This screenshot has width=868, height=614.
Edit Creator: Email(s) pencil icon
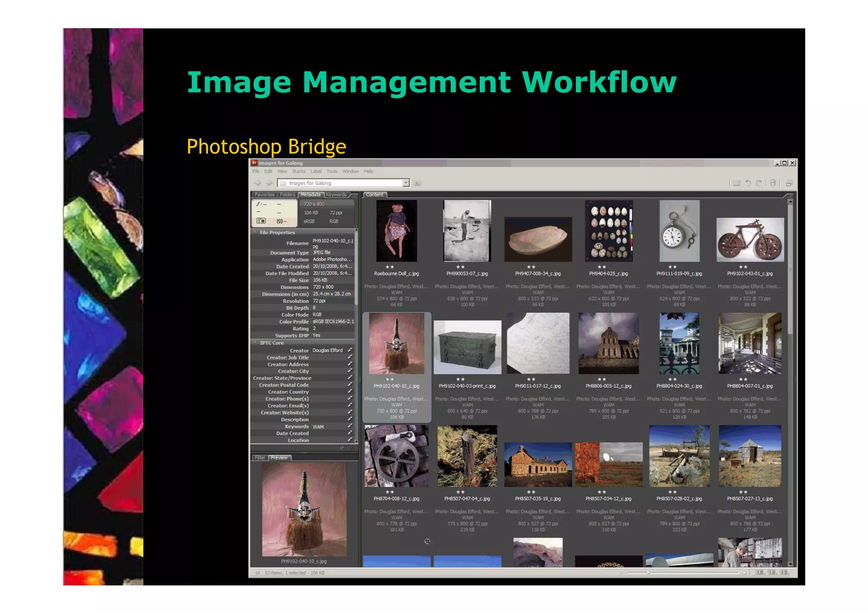pyautogui.click(x=350, y=405)
